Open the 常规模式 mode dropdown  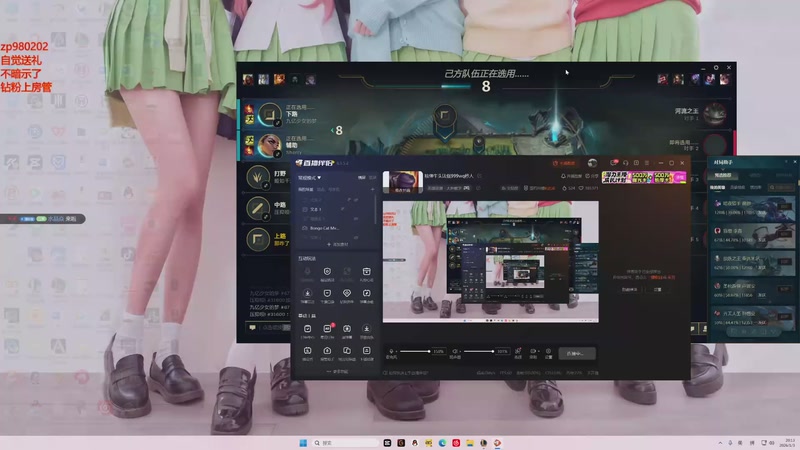(x=310, y=178)
